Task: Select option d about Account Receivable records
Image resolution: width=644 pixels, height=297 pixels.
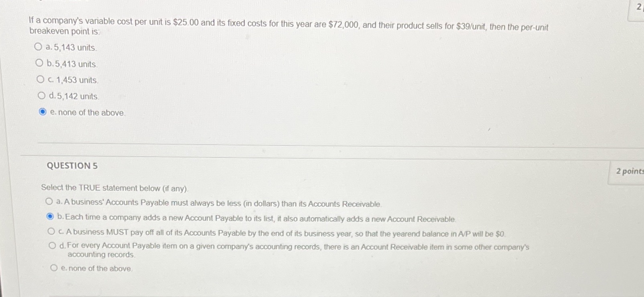Action: pos(53,245)
